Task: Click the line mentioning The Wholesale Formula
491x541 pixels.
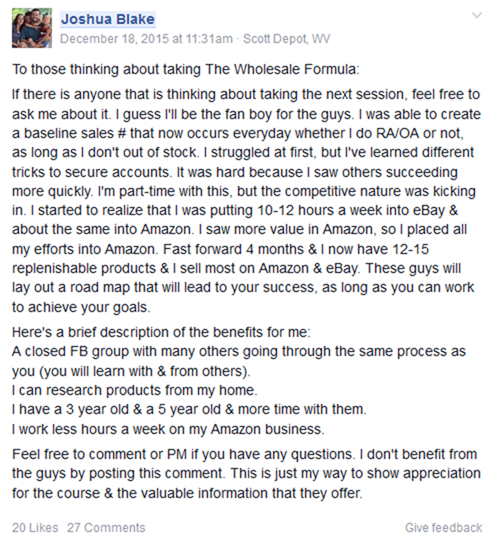Action: [x=186, y=69]
